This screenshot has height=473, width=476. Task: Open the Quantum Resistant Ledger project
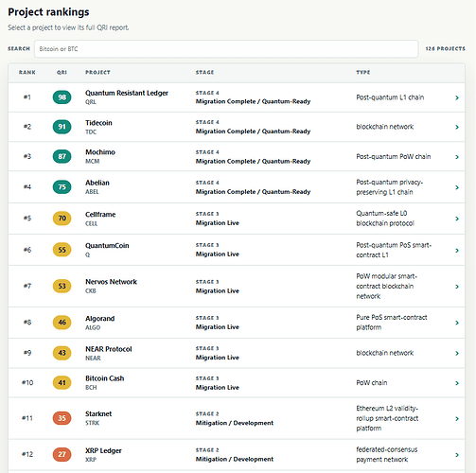tap(127, 93)
